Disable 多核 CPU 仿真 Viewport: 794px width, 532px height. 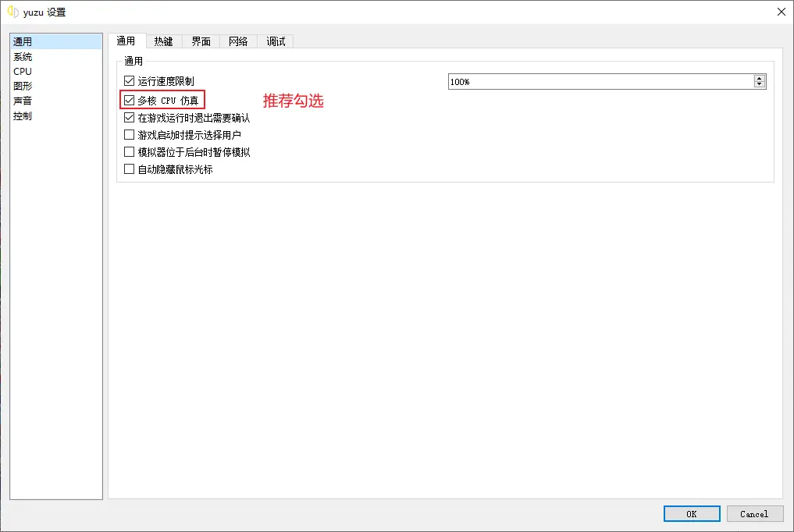tap(129, 100)
